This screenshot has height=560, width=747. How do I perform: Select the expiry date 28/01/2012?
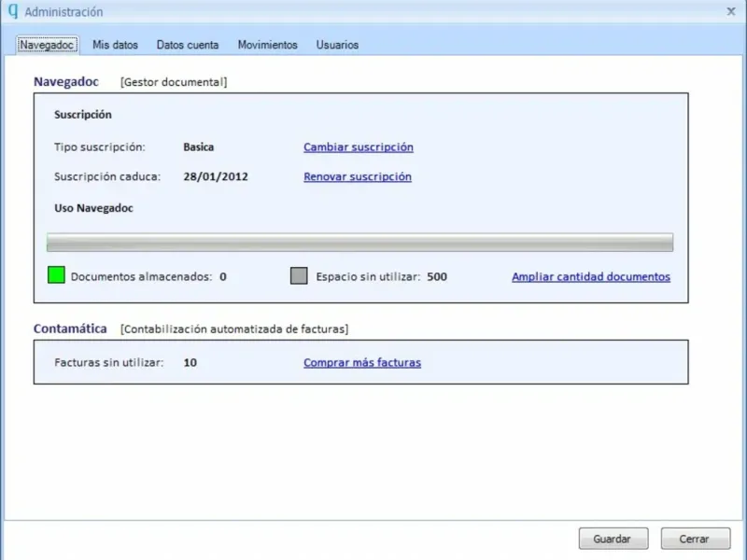point(216,176)
